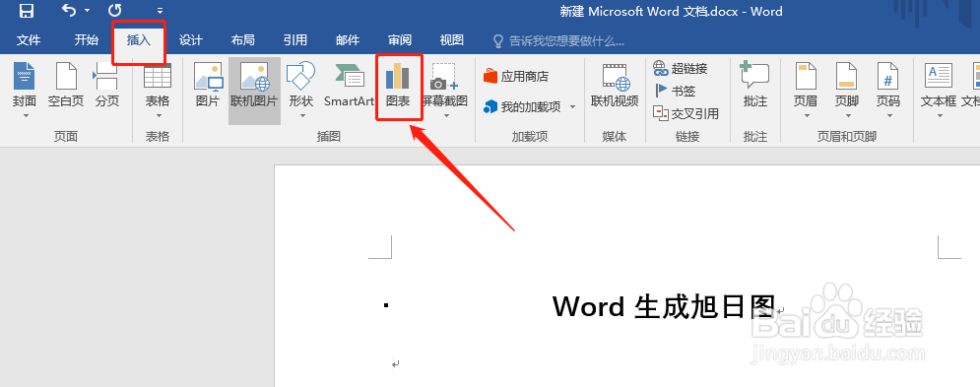Click the heading text Word 生成旭日图
The image size is (980, 387).
pos(664,306)
